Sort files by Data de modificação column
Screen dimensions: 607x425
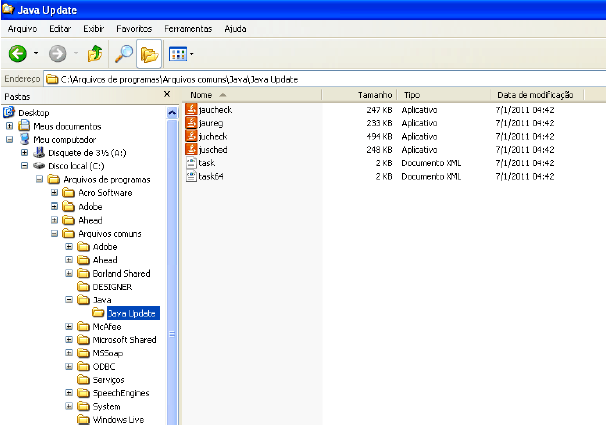[x=533, y=94]
